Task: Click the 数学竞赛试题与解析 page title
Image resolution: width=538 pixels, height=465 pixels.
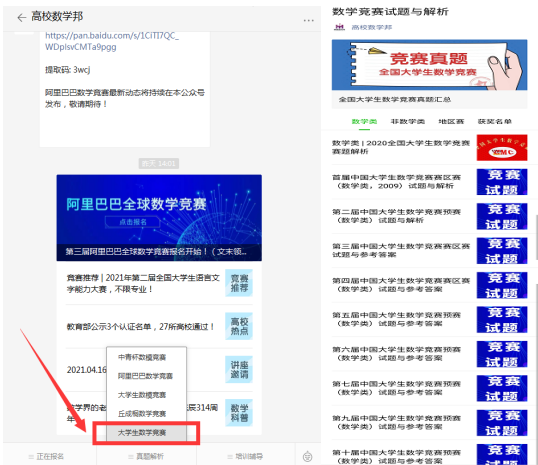Action: [390, 12]
